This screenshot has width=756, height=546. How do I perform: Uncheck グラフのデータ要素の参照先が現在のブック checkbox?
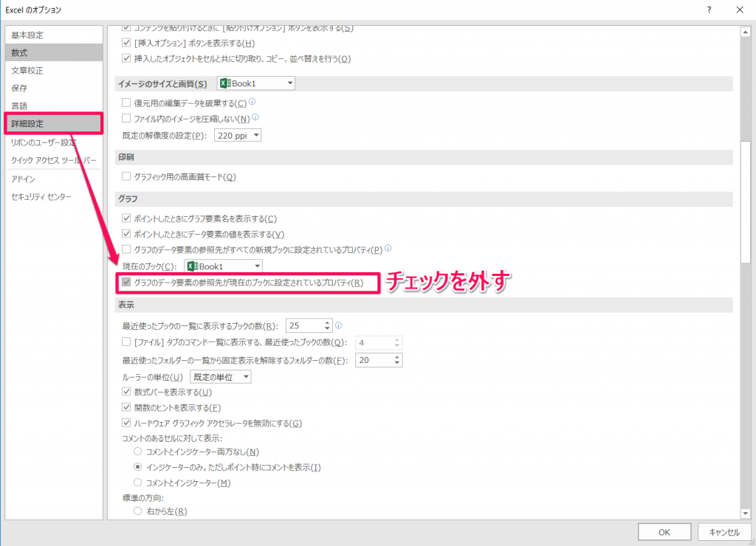tap(126, 283)
